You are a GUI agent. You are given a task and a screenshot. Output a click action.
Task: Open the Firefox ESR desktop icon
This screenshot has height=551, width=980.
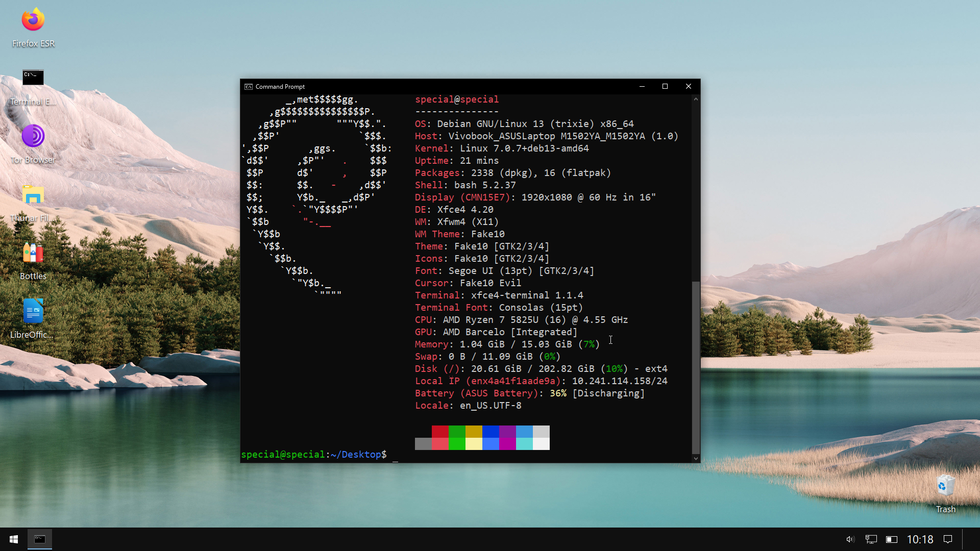click(33, 28)
